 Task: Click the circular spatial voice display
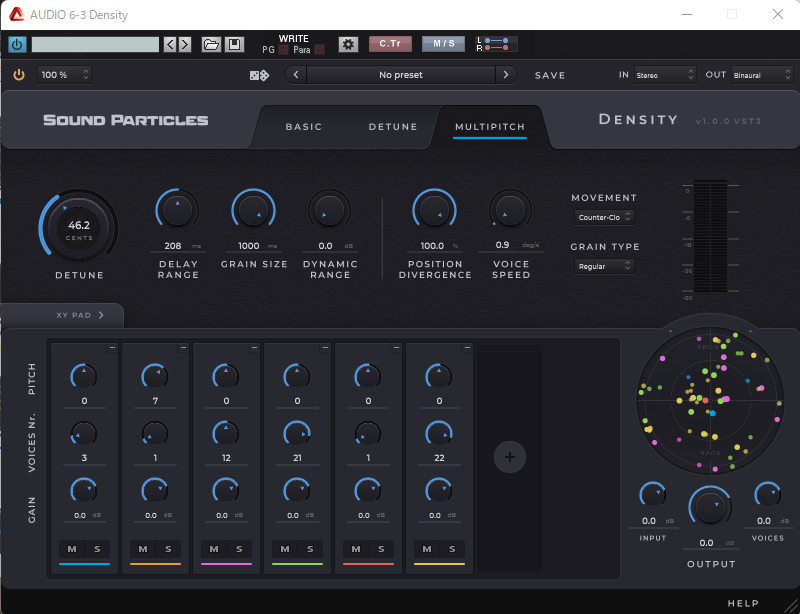pyautogui.click(x=710, y=401)
